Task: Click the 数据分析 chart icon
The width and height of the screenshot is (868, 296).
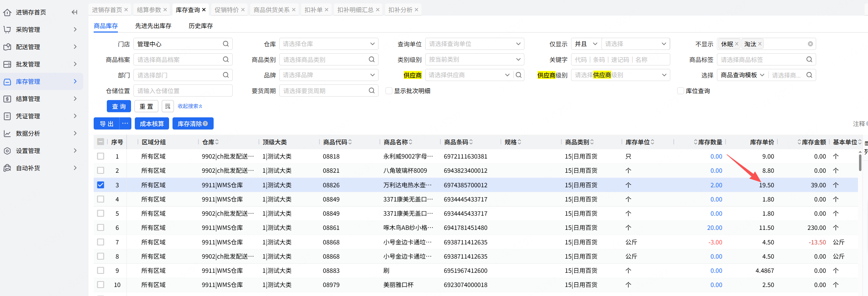Action: (x=7, y=134)
